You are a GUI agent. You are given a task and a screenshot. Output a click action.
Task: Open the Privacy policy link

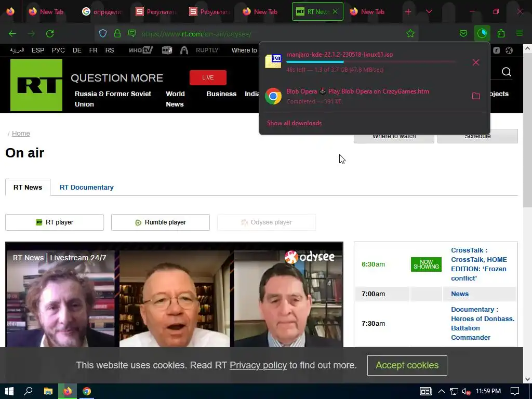(x=258, y=365)
